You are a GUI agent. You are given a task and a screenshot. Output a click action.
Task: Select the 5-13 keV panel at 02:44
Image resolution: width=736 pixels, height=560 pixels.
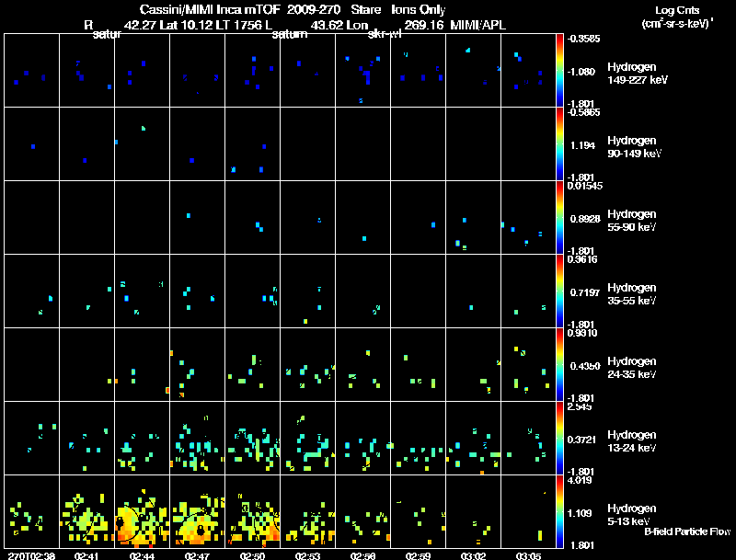[x=143, y=511]
